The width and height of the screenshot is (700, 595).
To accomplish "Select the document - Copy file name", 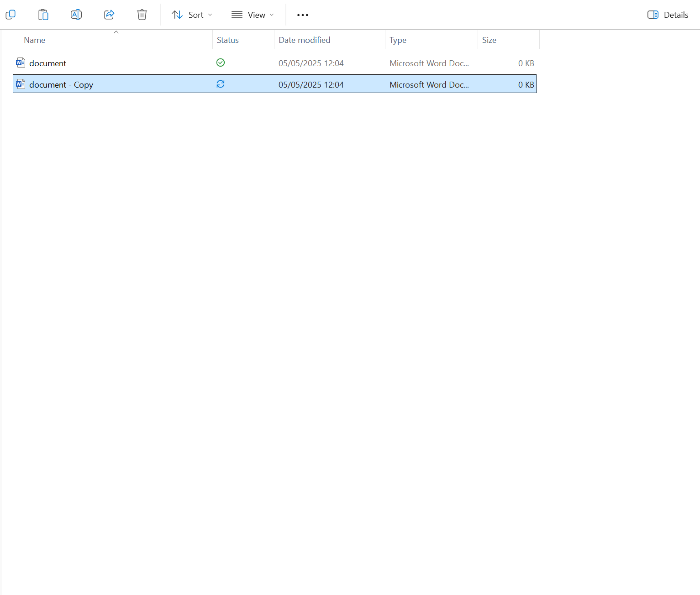I will [x=61, y=84].
